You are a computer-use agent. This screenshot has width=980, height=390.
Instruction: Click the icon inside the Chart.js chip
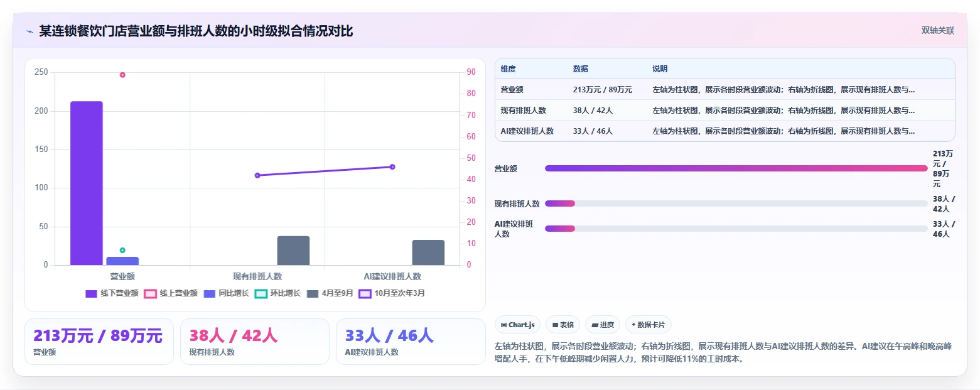point(503,325)
